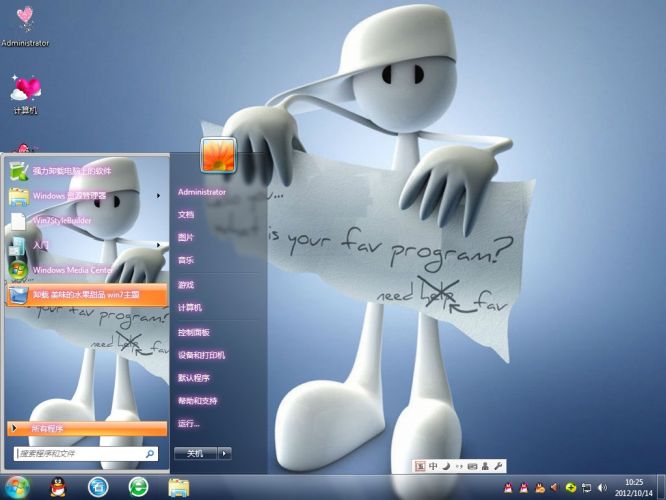666x500 pixels.
Task: Launch the green browser icon in taskbar
Action: coord(138,487)
